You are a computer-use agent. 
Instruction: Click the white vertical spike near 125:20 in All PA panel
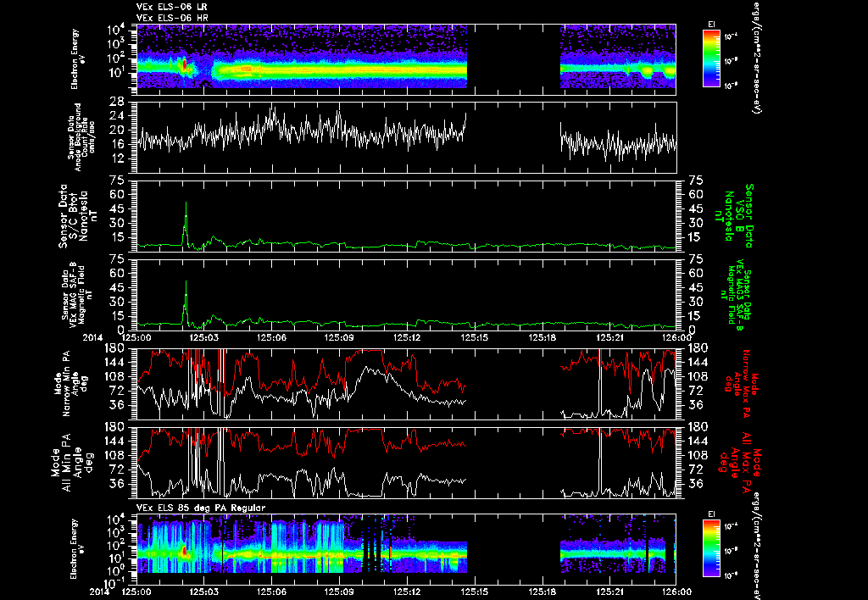(599, 460)
